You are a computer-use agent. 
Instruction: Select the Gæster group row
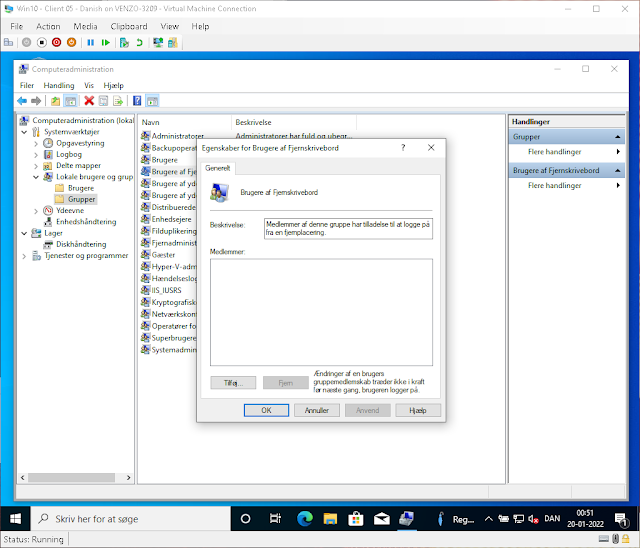pos(163,255)
